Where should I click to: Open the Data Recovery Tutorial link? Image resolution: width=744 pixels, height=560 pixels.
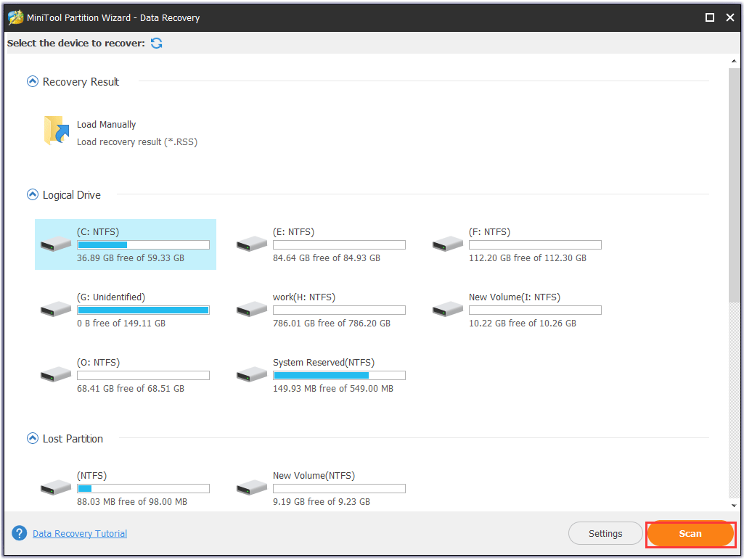[x=80, y=534]
